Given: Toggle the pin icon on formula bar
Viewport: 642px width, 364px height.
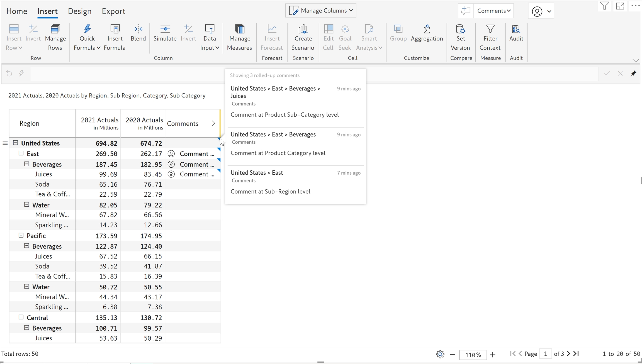Looking at the screenshot, I should click(x=633, y=74).
